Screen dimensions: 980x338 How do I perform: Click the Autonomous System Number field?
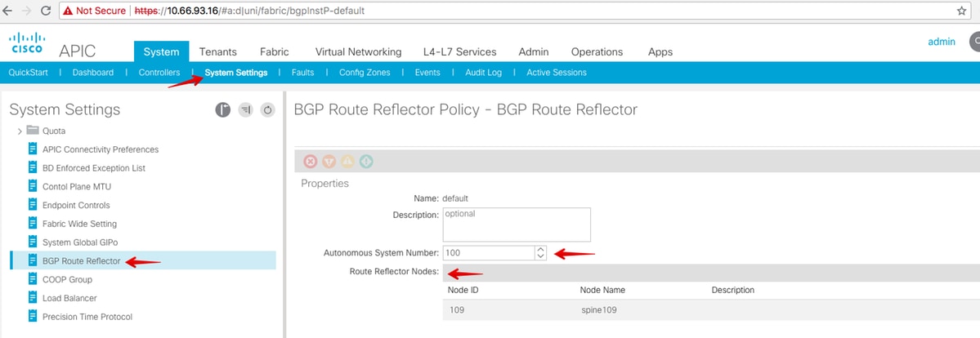click(490, 253)
